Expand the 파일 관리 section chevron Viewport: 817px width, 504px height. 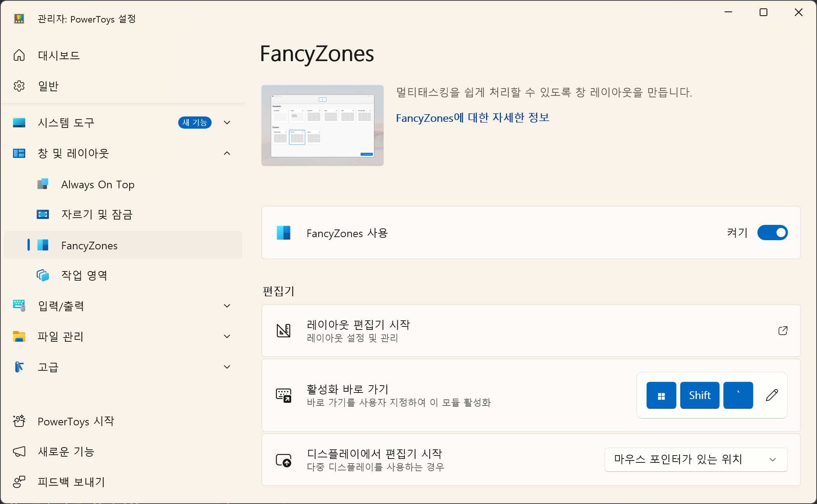tap(227, 336)
